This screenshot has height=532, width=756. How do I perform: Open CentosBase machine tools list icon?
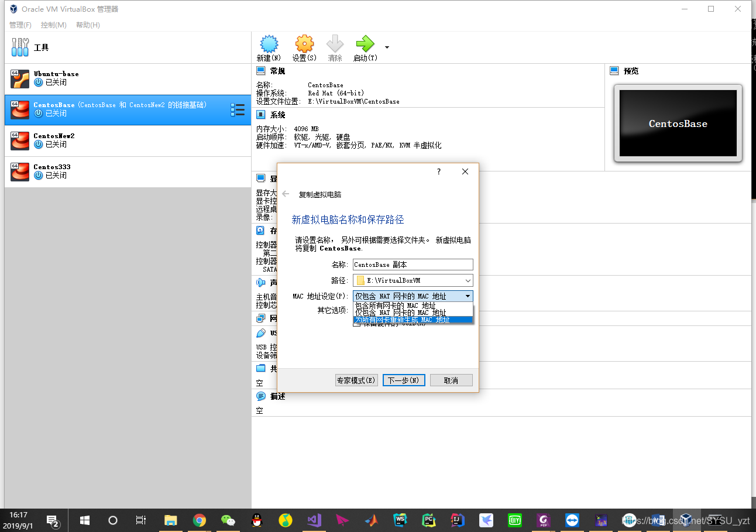pos(238,109)
